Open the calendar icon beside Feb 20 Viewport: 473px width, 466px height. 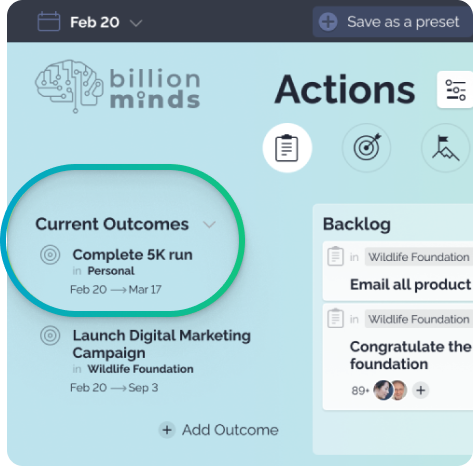coord(49,22)
